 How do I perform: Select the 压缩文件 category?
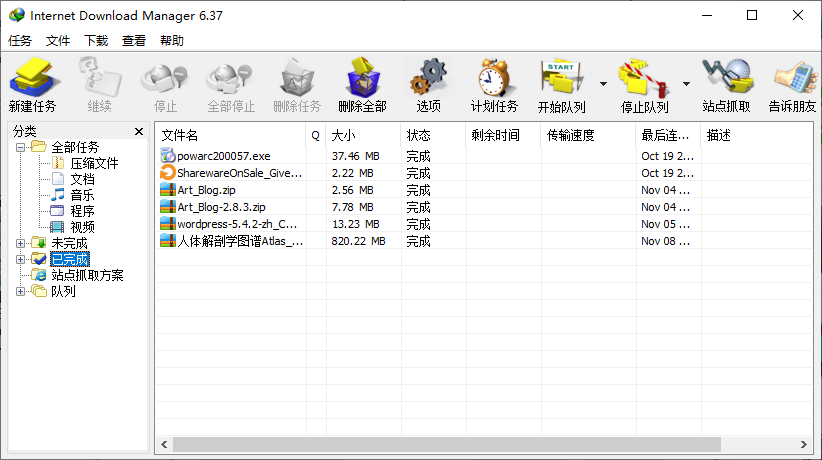(94, 163)
